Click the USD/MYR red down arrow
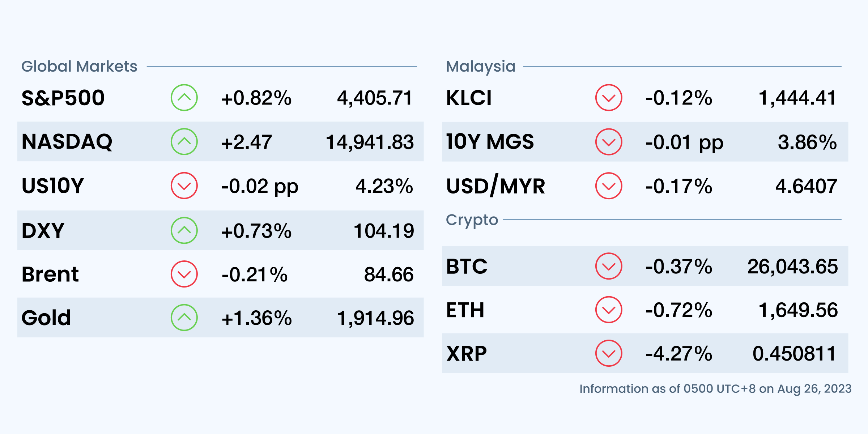Viewport: 868px width, 434px height. pos(609,186)
